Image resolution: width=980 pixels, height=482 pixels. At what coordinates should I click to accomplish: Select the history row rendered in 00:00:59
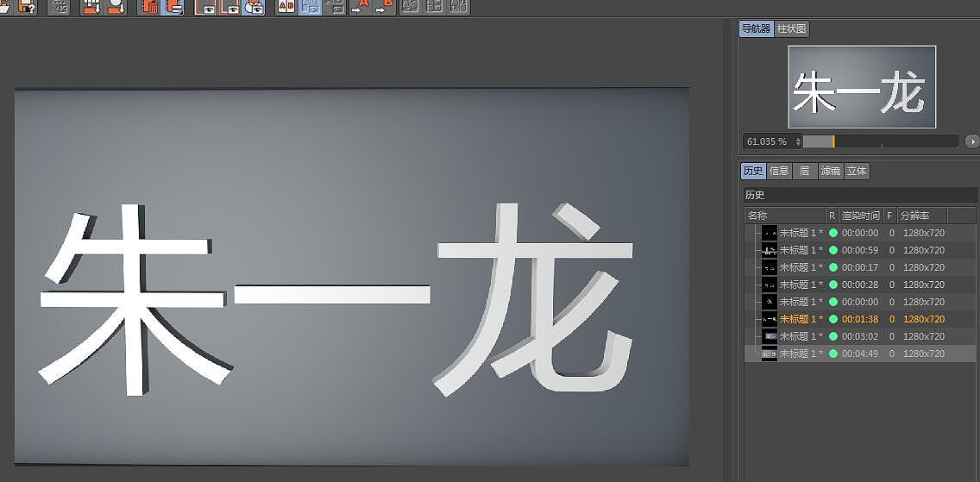[860, 250]
